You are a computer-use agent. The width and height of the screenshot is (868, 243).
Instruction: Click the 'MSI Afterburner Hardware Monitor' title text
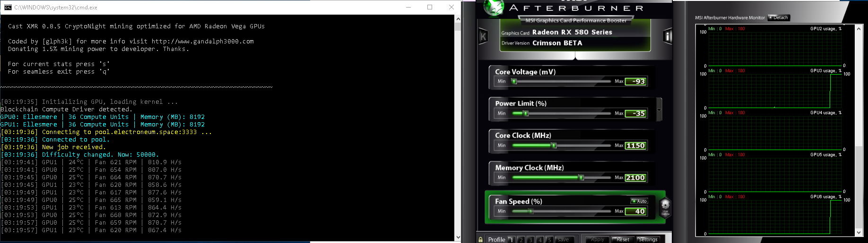pos(729,17)
